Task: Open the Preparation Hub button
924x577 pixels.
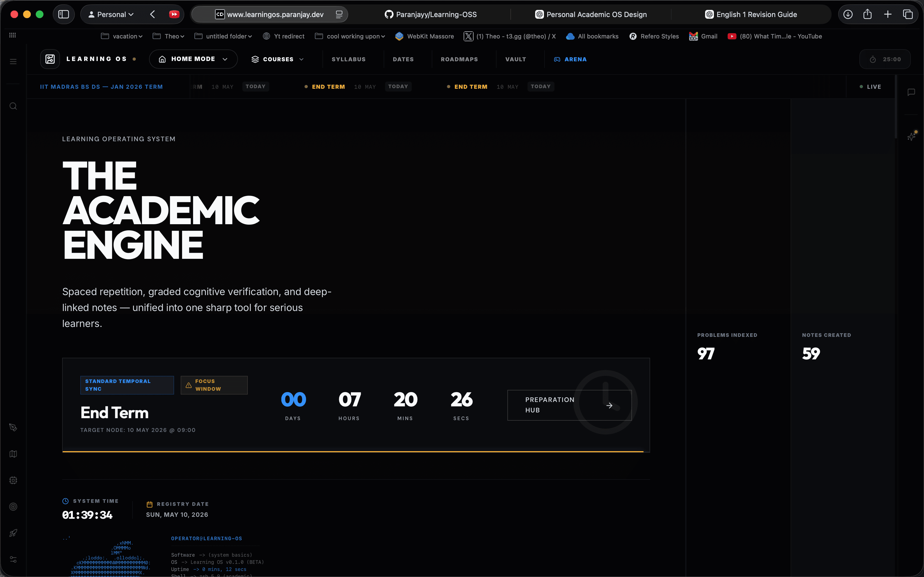Action: pyautogui.click(x=569, y=405)
